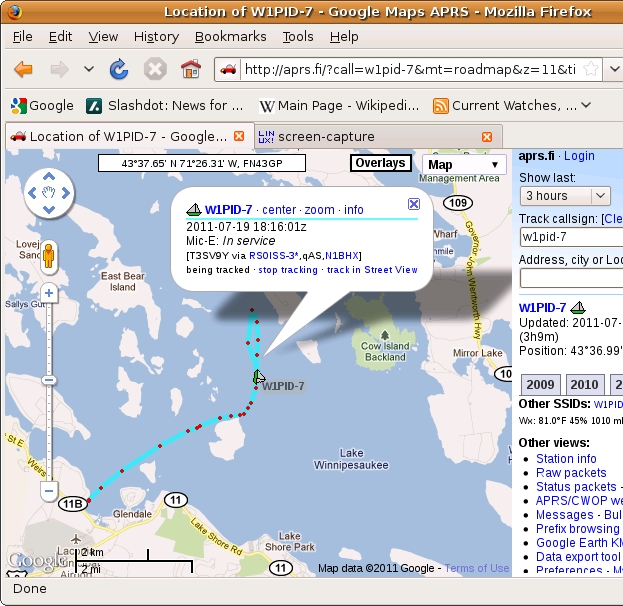623x606 pixels.
Task: Click stop tracking link
Action: click(288, 270)
